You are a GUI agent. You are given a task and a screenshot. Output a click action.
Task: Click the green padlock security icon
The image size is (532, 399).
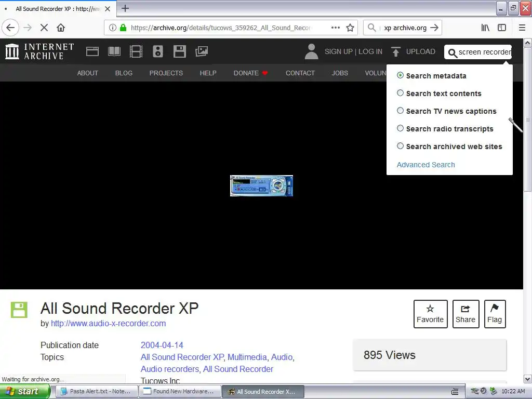(123, 28)
